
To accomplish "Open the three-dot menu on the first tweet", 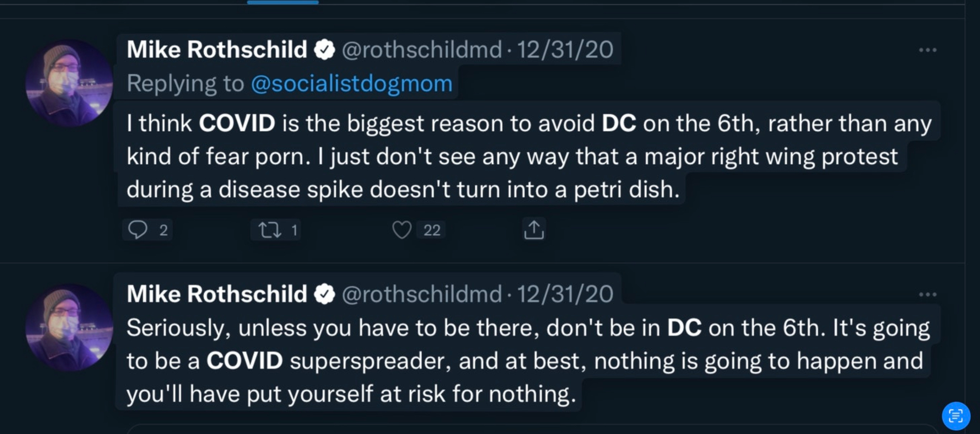I will tap(928, 50).
